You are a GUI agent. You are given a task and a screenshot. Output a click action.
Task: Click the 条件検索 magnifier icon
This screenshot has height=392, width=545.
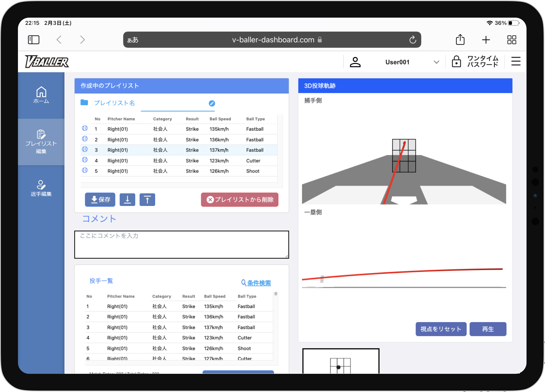[x=244, y=283]
